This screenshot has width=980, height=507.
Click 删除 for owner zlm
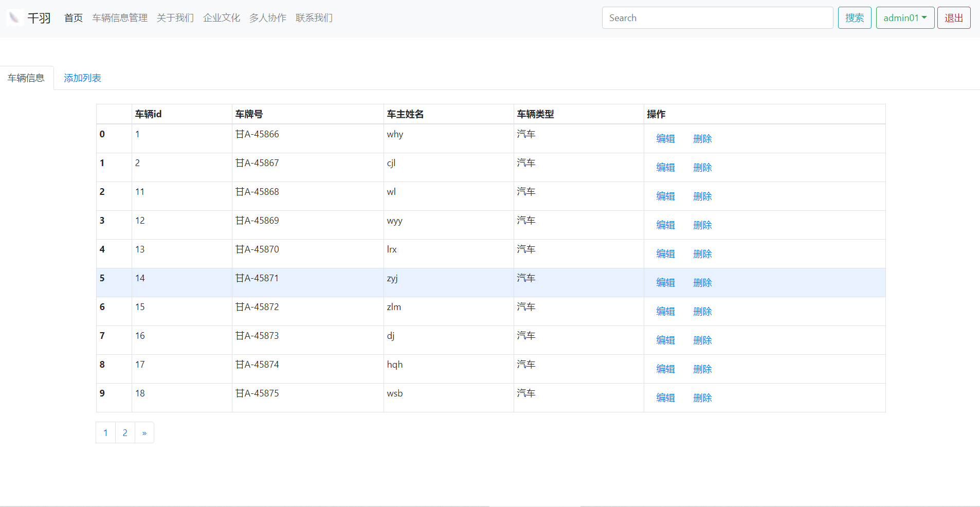(702, 312)
